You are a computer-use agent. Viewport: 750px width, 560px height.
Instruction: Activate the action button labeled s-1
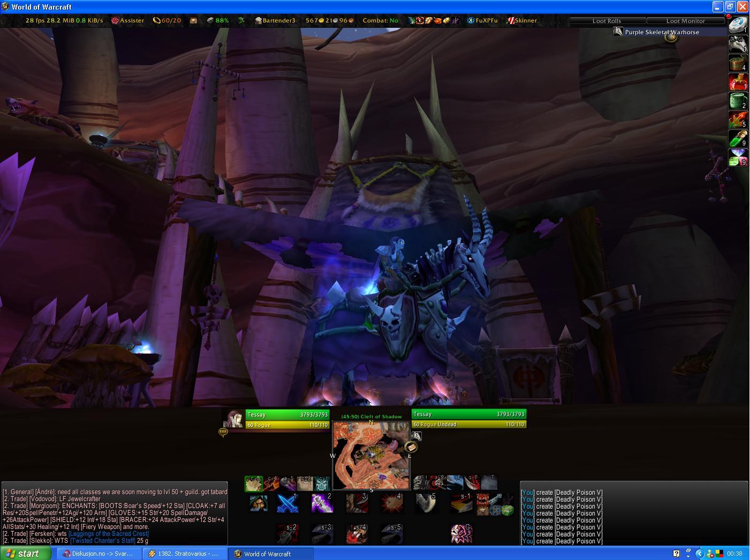tap(461, 503)
